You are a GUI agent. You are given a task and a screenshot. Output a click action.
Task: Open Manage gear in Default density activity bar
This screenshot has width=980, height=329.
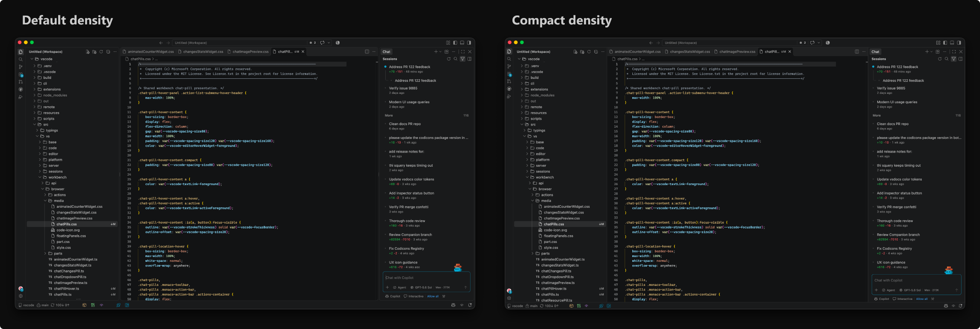pyautogui.click(x=21, y=296)
